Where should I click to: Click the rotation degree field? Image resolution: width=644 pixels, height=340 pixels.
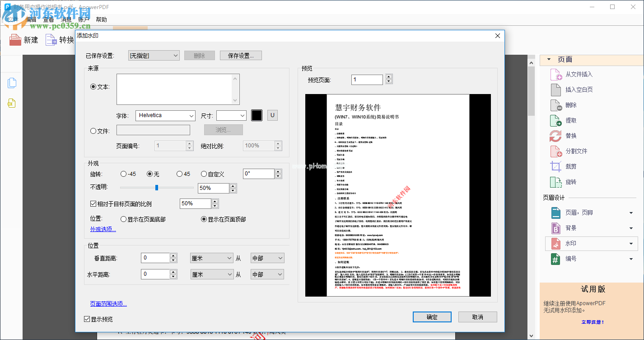[259, 174]
